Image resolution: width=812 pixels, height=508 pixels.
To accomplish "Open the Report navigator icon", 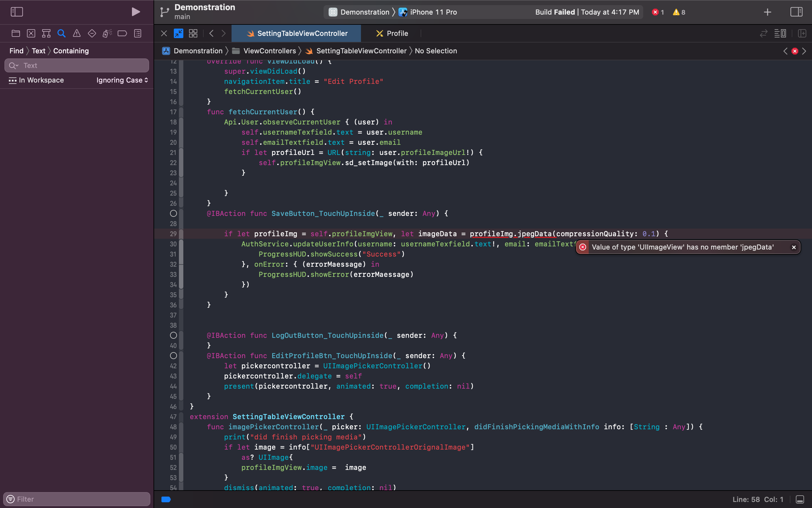I will click(138, 33).
